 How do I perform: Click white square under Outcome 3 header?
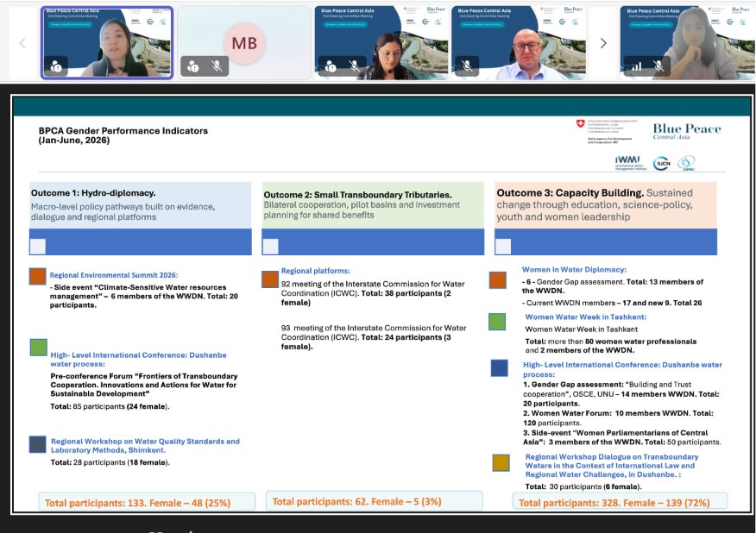(503, 247)
